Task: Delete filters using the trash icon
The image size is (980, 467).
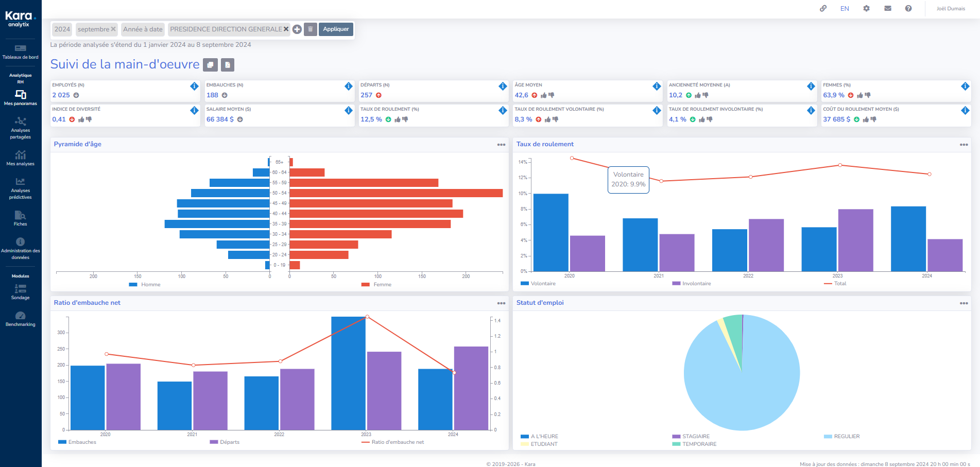Action: 310,29
